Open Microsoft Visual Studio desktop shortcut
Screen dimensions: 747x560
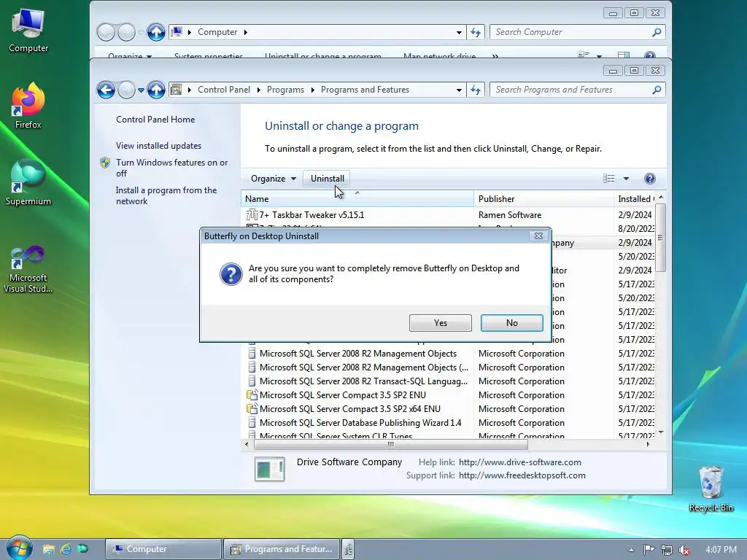click(28, 269)
